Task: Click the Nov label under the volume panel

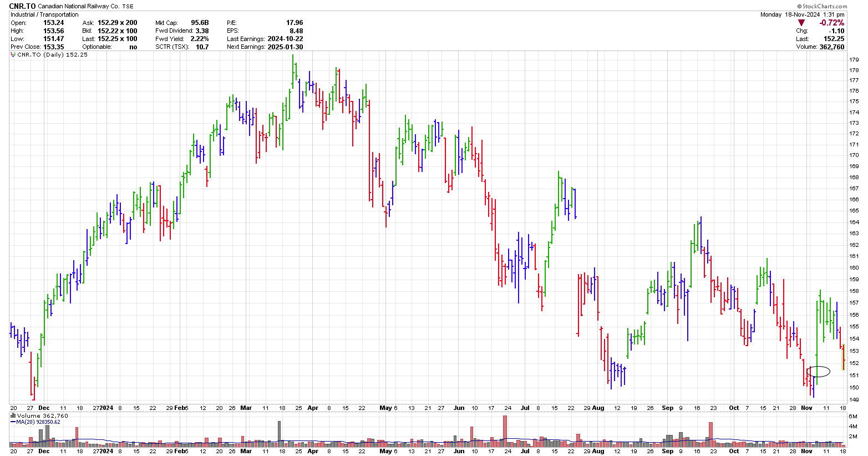Action: click(x=807, y=451)
